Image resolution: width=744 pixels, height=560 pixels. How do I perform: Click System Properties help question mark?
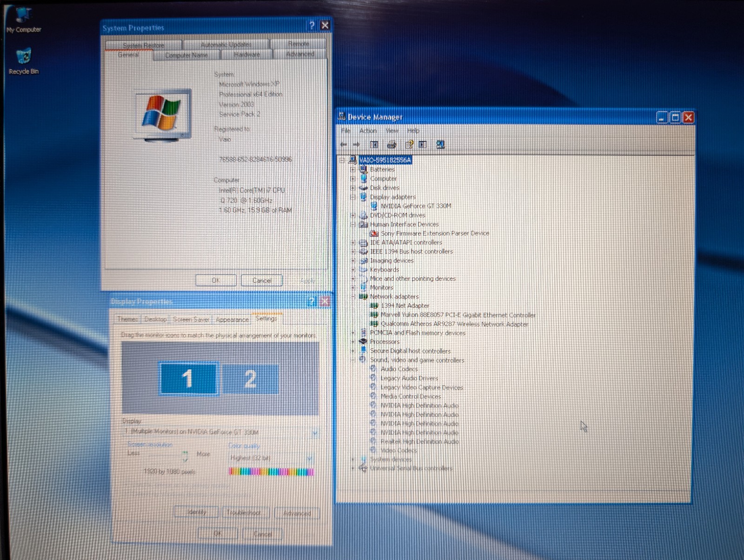click(312, 25)
